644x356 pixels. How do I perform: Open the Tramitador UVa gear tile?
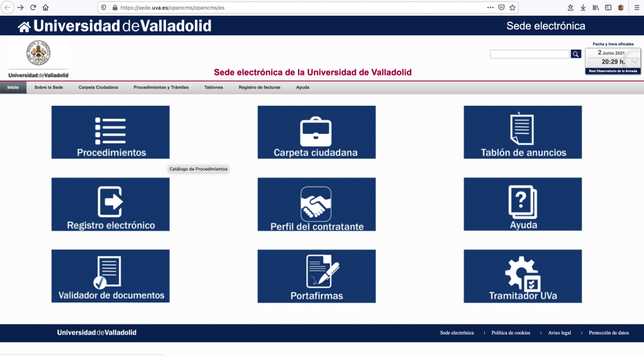tap(523, 276)
